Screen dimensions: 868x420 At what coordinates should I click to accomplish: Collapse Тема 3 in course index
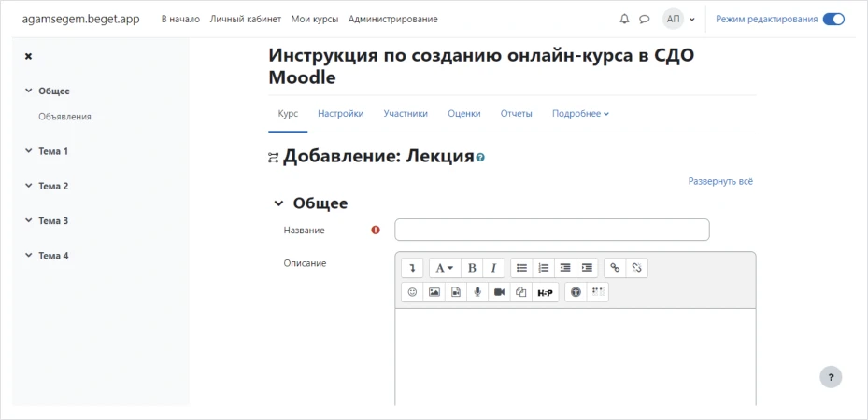[29, 220]
